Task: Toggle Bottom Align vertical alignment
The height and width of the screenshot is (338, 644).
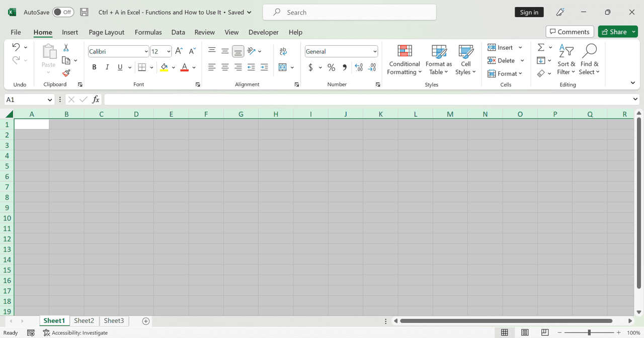Action: (238, 51)
